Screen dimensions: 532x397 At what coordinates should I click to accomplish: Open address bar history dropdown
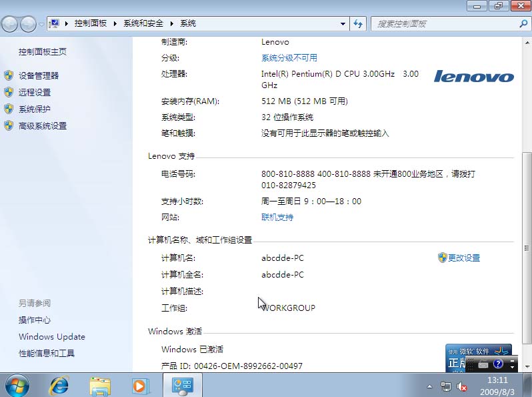tap(343, 24)
